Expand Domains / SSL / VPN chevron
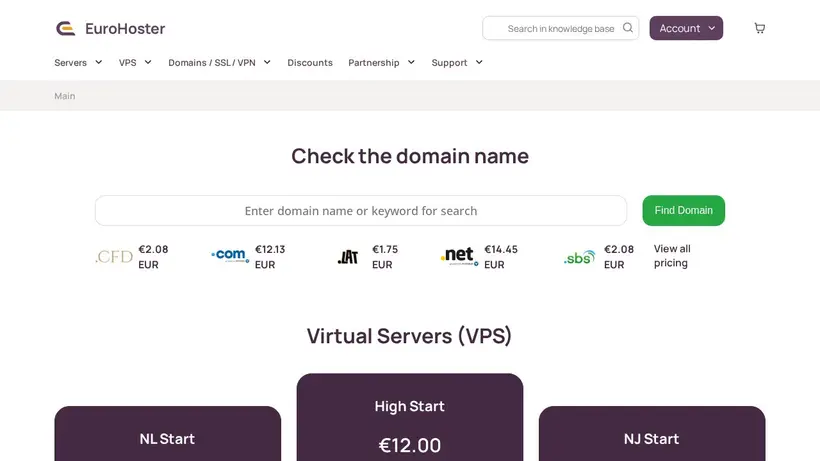 267,62
